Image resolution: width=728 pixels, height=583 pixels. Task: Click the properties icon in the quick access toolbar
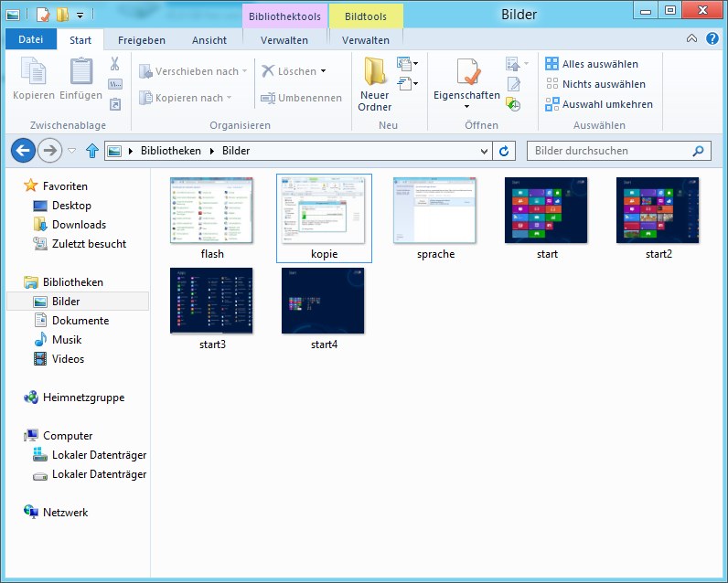click(x=42, y=15)
